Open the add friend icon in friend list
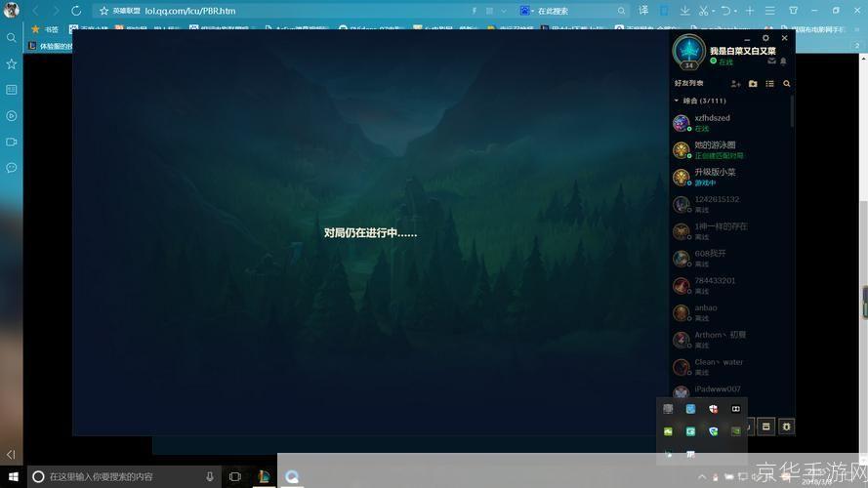 [735, 84]
